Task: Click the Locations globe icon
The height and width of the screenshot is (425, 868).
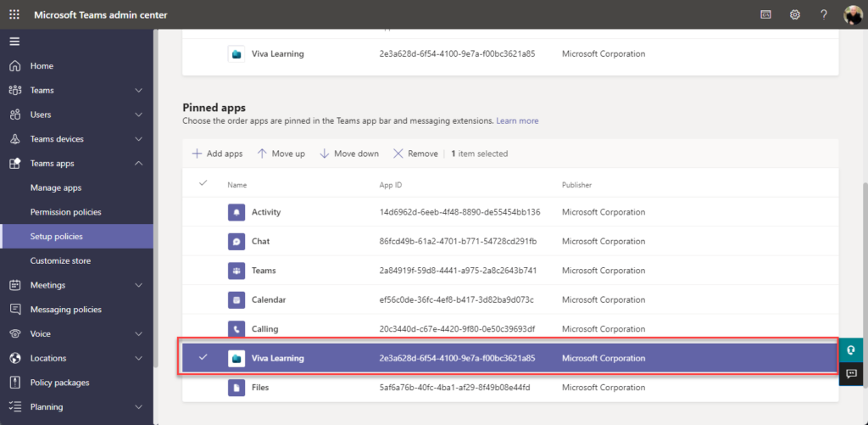Action: 15,358
